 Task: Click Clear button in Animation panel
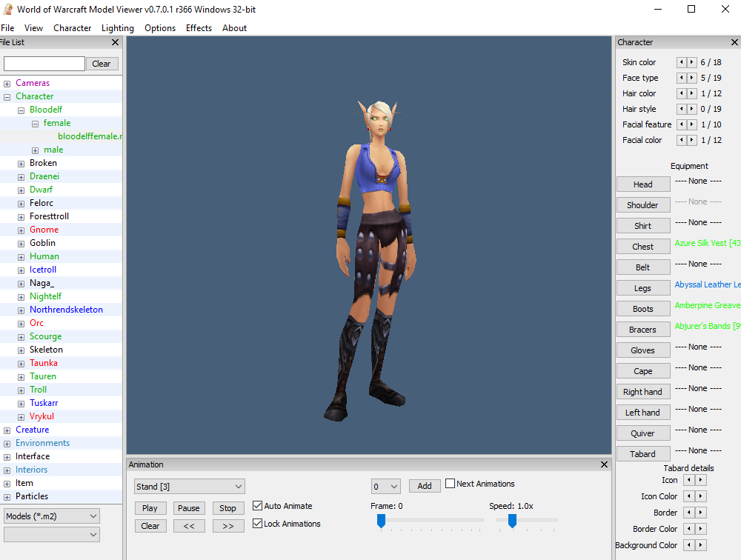coord(150,526)
